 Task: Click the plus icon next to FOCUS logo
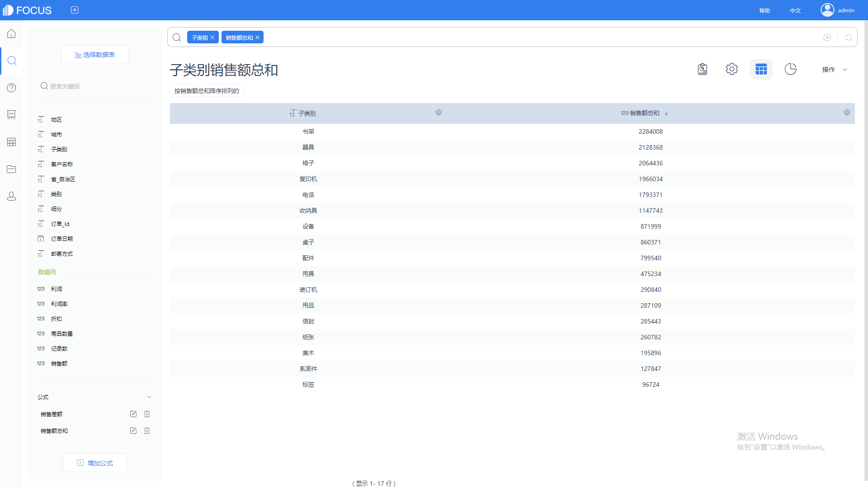coord(75,10)
